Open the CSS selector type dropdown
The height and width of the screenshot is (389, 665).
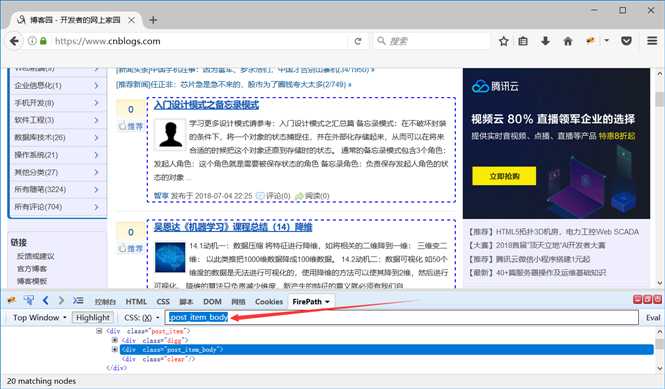(x=142, y=317)
